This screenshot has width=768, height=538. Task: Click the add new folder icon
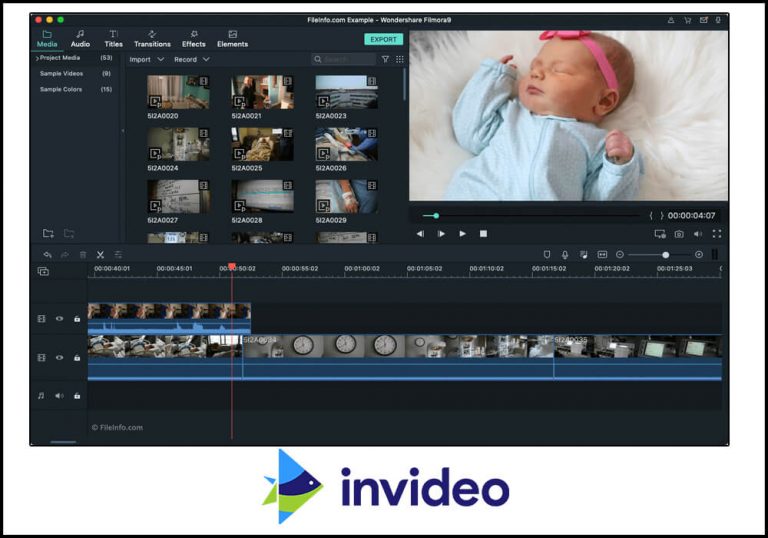click(x=48, y=233)
